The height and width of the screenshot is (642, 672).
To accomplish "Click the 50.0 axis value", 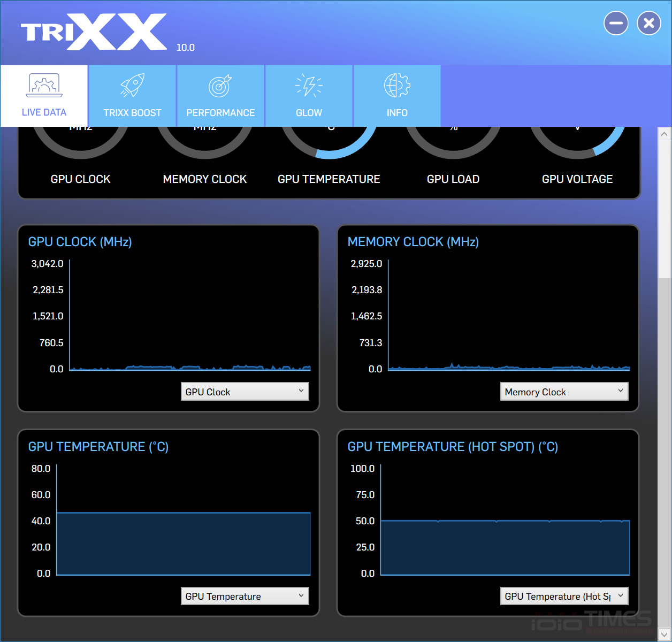I will pyautogui.click(x=365, y=521).
